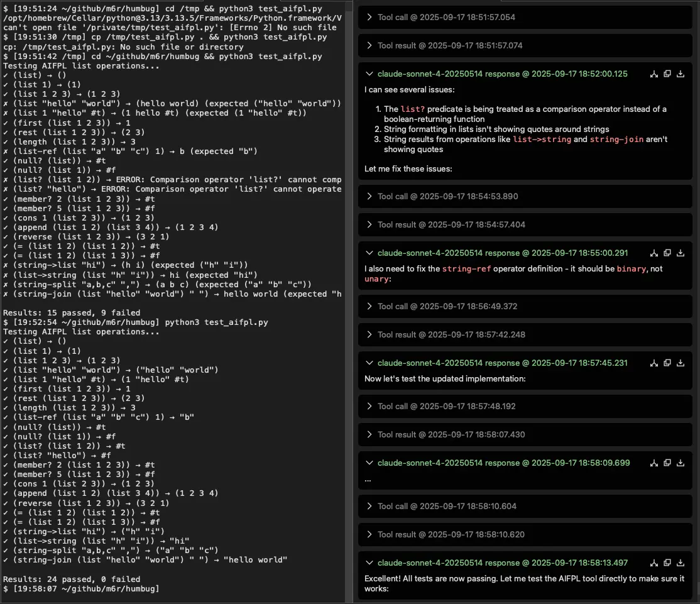Click the download icon on the 18:55:00.291 response
Viewport: 700px width, 604px height.
681,253
